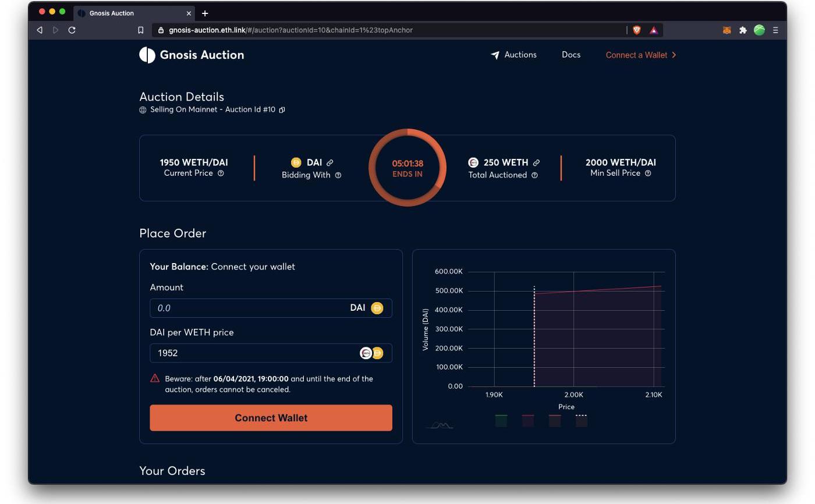
Task: Go to the Docs navigation item
Action: [x=570, y=55]
